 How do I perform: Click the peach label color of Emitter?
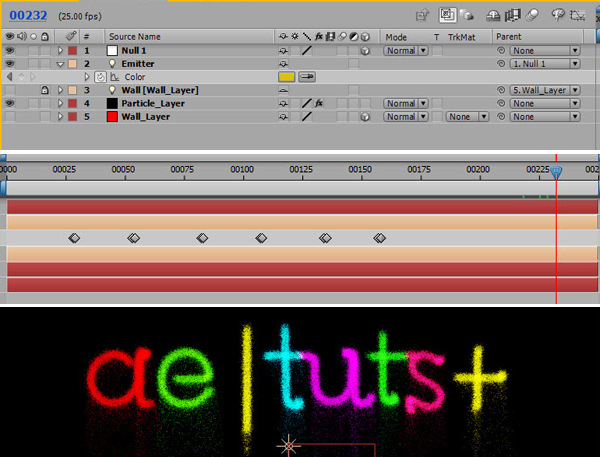(72, 64)
